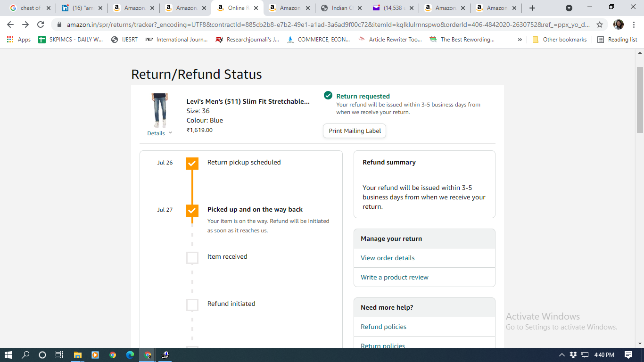This screenshot has width=644, height=362.
Task: Open the Chrome profile avatar
Action: [618, 25]
